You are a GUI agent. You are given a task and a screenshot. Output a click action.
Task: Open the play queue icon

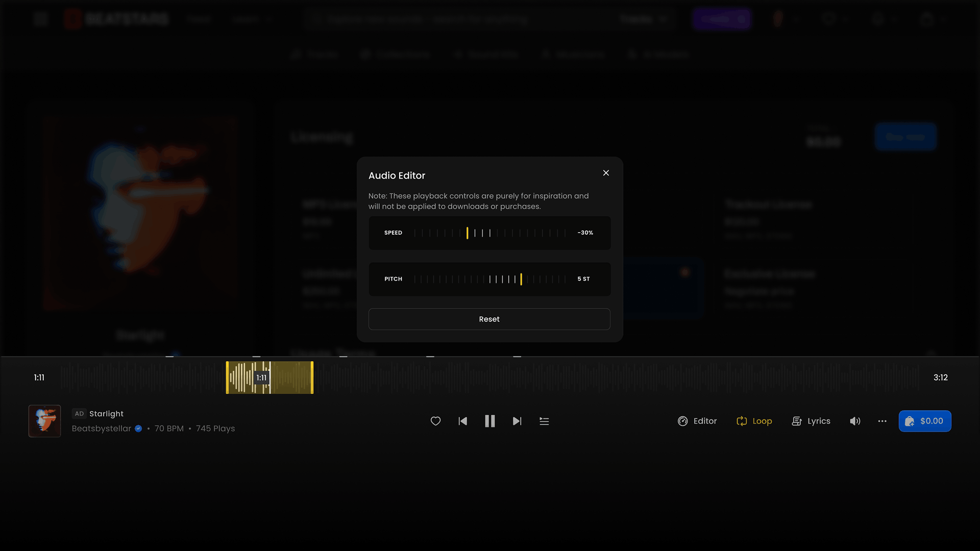(x=544, y=421)
